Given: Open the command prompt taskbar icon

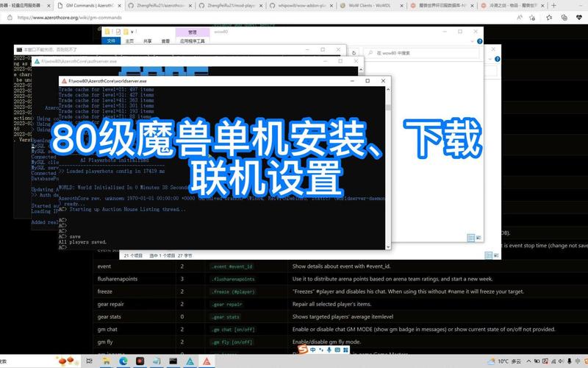Looking at the screenshot, I should pyautogui.click(x=173, y=361).
